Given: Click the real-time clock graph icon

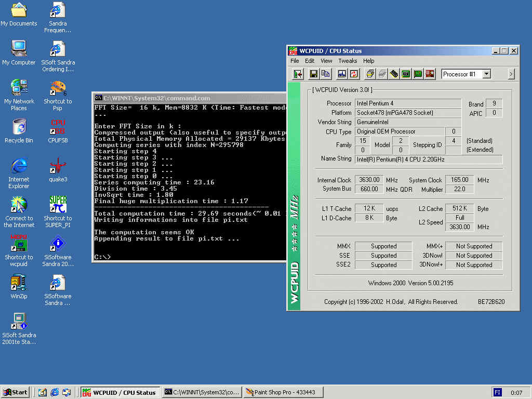Looking at the screenshot, I should (x=342, y=74).
